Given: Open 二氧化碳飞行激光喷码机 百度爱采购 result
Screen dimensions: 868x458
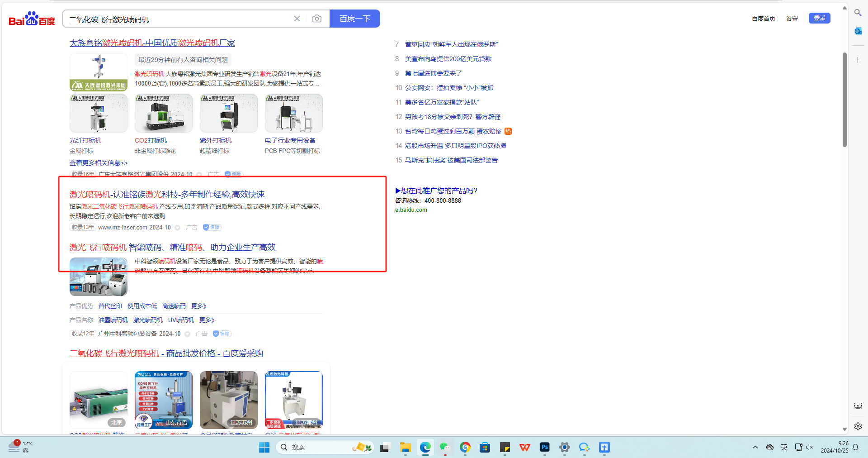Looking at the screenshot, I should tap(166, 353).
